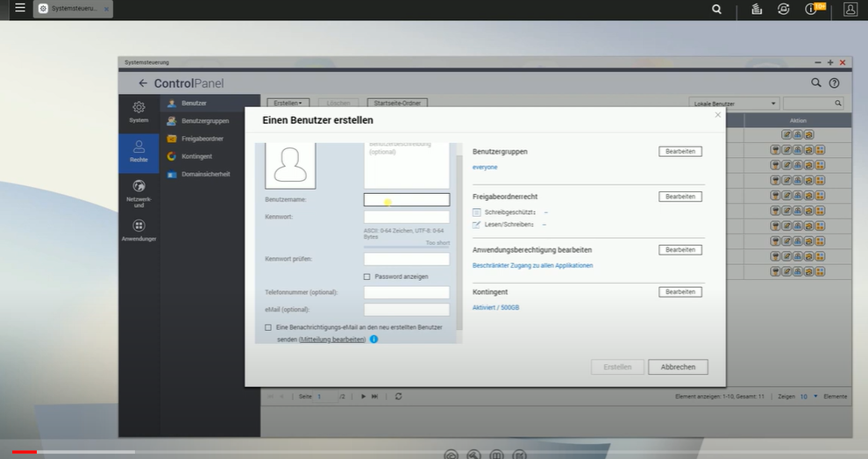
Task: Click the Abbrechen button
Action: click(x=678, y=367)
